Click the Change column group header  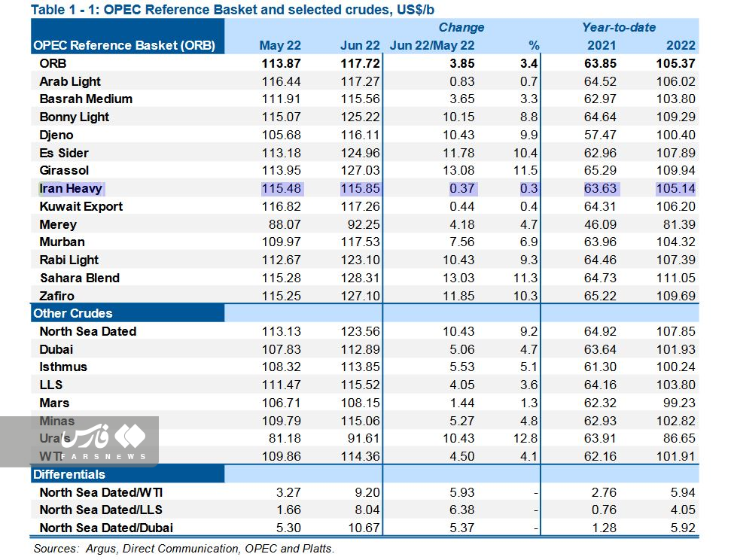coord(461,28)
